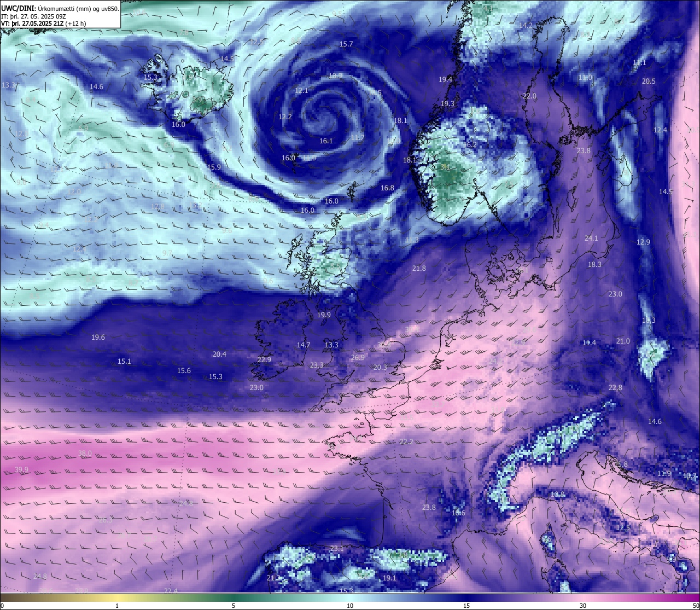Click the 15.9 value south of Iceland
This screenshot has width=700, height=610.
coord(214,167)
